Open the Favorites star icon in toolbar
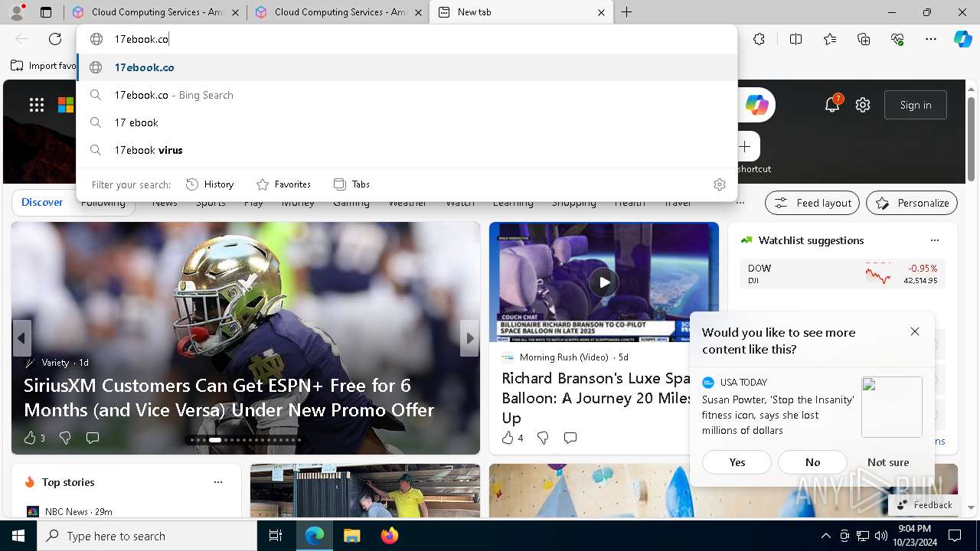 pyautogui.click(x=830, y=39)
